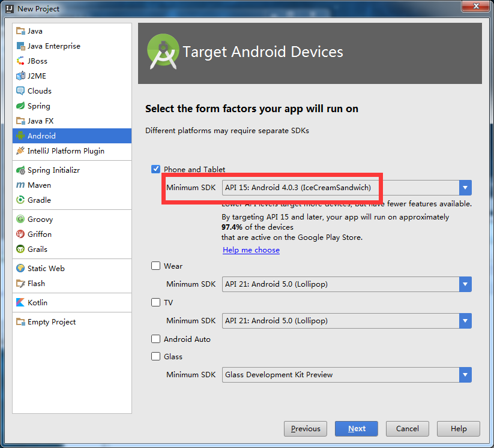The height and width of the screenshot is (448, 494).
Task: Click the Previous button
Action: point(306,428)
